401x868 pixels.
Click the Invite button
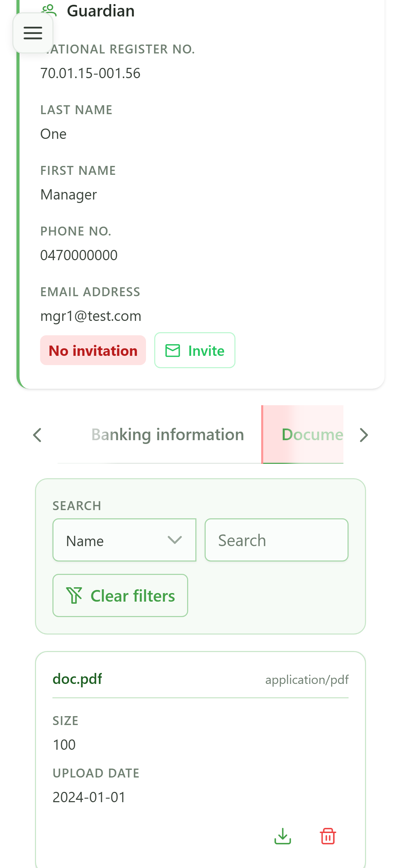195,350
